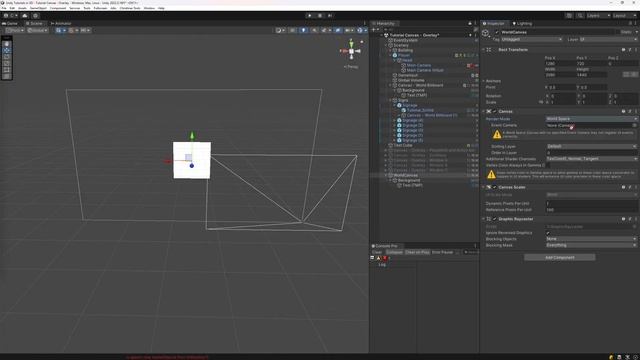Image resolution: width=640 pixels, height=360 pixels.
Task: Click Clear on Play in Console
Action: (x=417, y=252)
